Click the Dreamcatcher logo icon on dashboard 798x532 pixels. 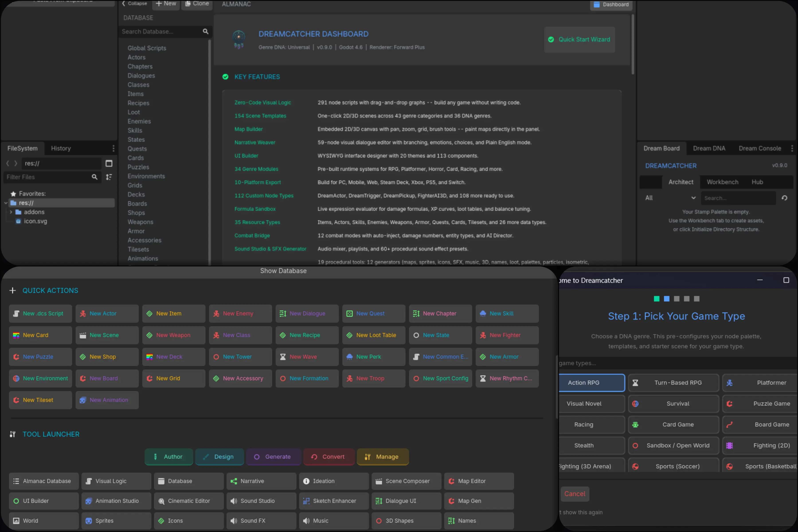pos(239,39)
